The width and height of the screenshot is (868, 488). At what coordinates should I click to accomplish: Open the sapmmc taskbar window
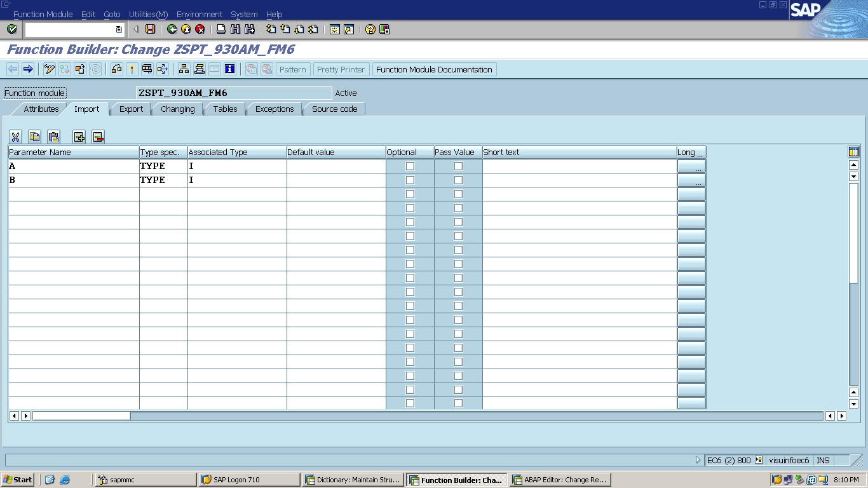click(146, 480)
